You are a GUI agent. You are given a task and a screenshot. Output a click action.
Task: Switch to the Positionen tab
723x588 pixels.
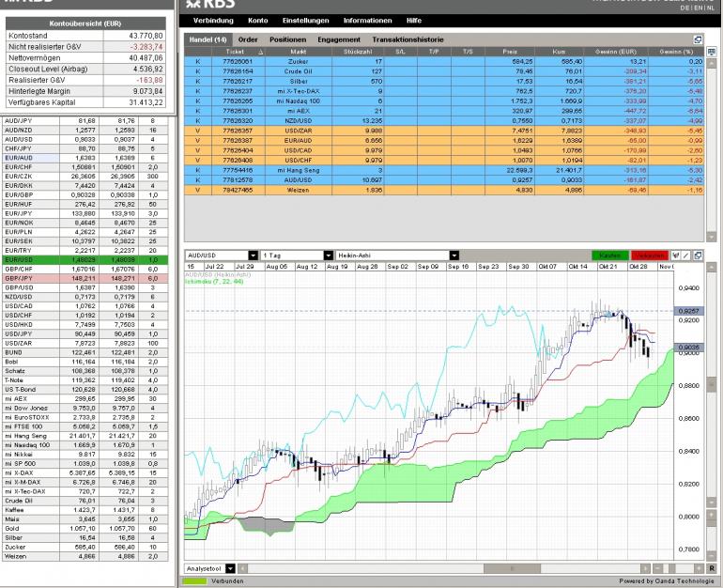coord(287,39)
